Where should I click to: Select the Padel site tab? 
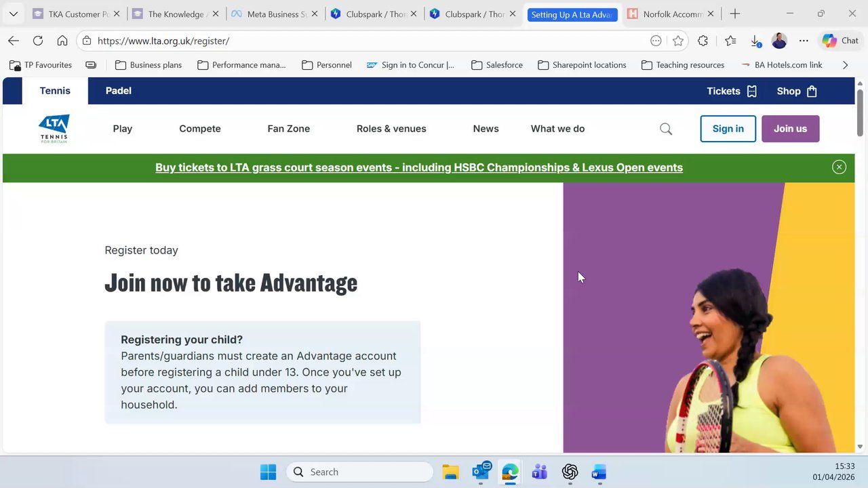pos(119,91)
